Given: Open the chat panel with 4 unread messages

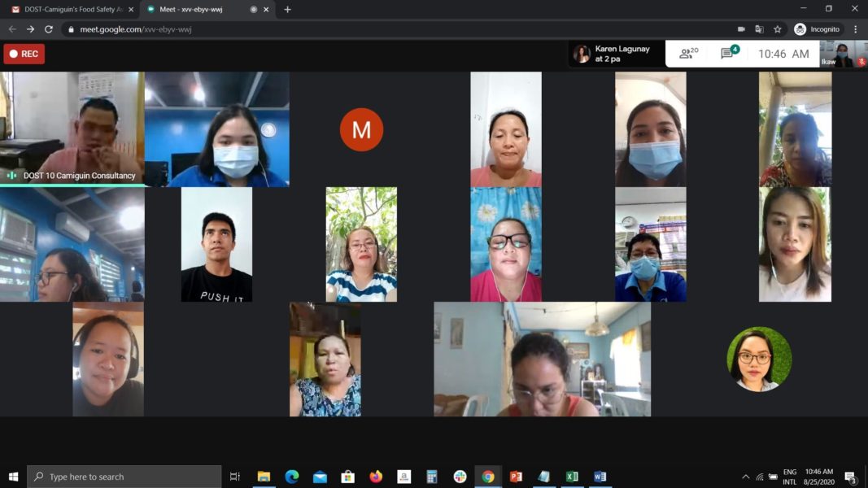Looking at the screenshot, I should (730, 53).
